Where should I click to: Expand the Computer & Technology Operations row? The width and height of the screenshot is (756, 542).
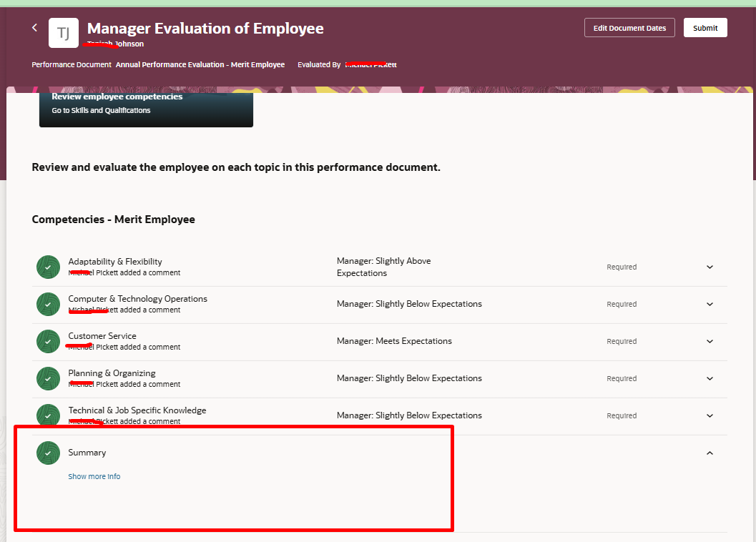click(x=710, y=305)
